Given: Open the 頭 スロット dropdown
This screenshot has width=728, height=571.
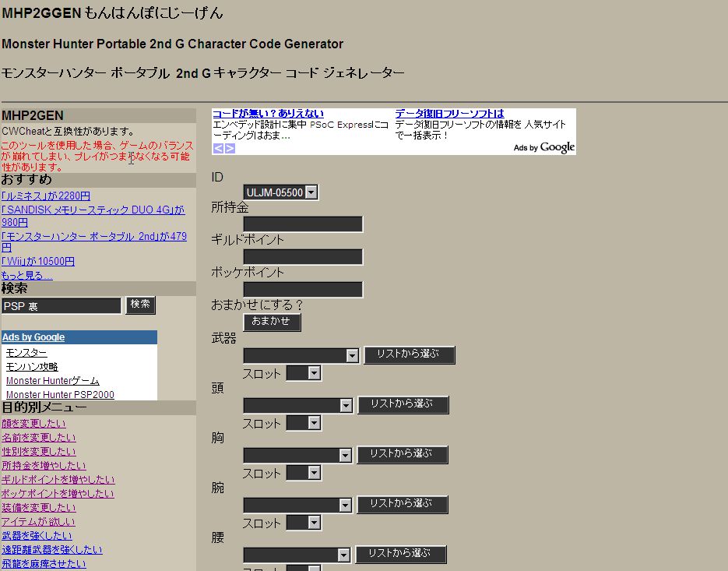Looking at the screenshot, I should coord(304,423).
